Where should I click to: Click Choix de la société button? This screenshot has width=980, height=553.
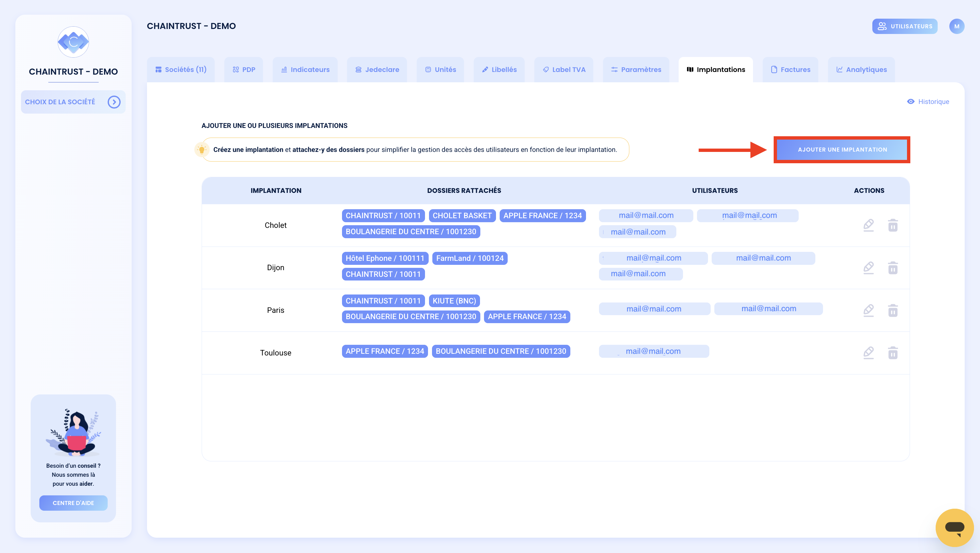(73, 102)
